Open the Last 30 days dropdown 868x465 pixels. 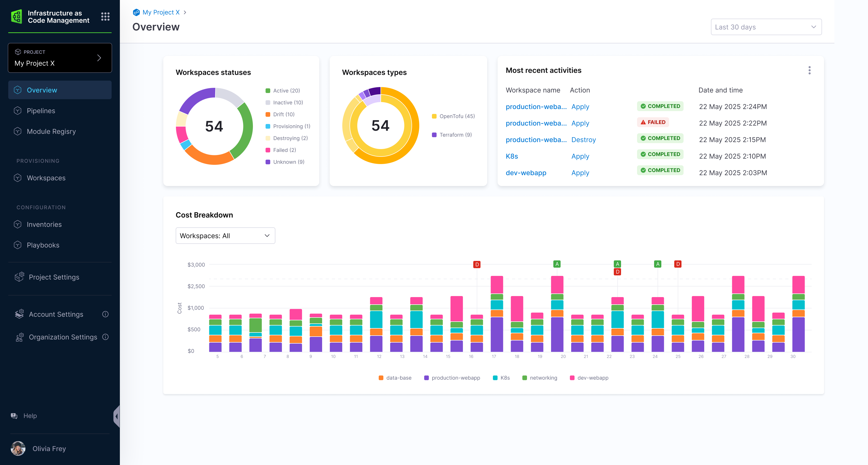coord(766,27)
